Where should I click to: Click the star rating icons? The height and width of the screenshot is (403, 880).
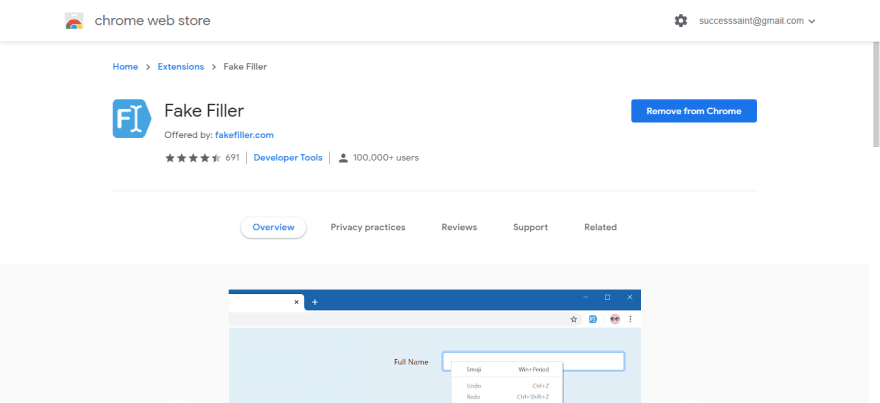click(x=192, y=158)
